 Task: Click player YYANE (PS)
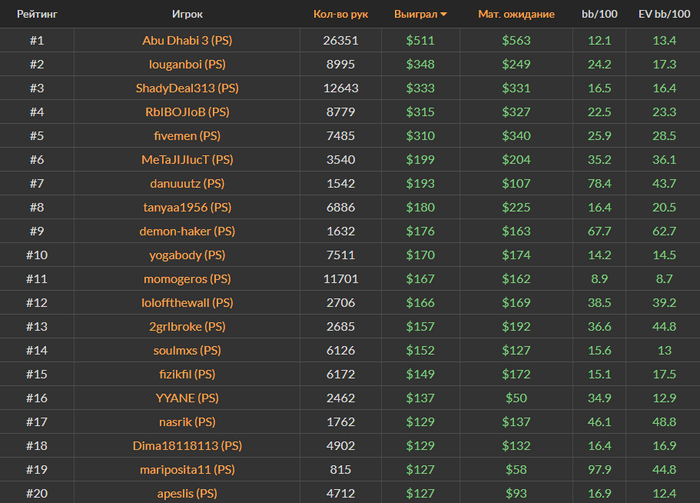(x=187, y=398)
